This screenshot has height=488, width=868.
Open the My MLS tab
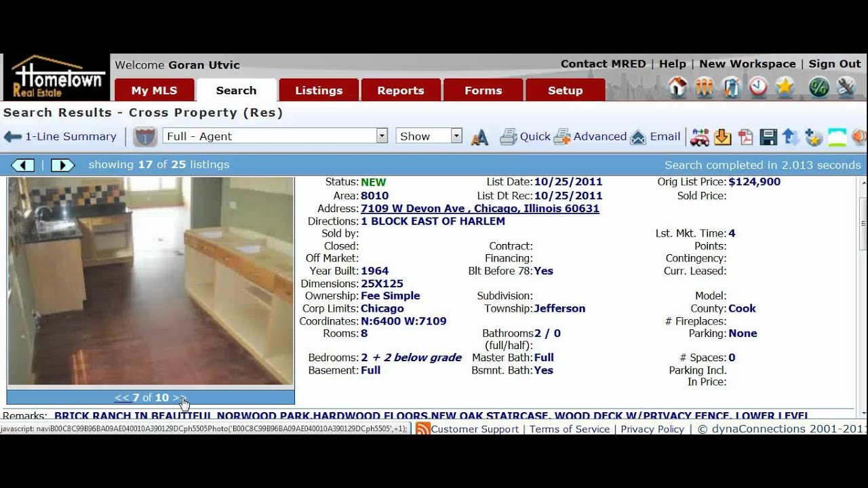click(154, 90)
